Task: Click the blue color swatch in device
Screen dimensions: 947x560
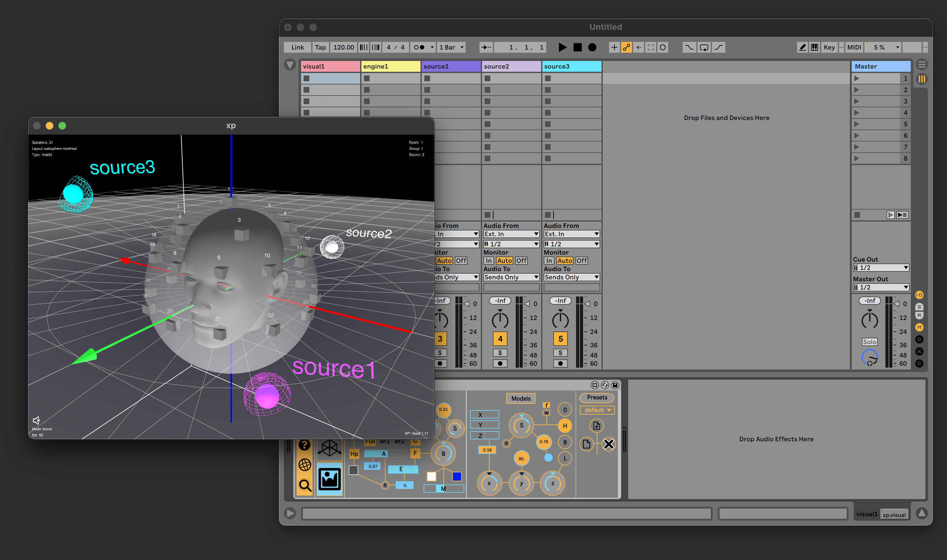Action: (457, 476)
